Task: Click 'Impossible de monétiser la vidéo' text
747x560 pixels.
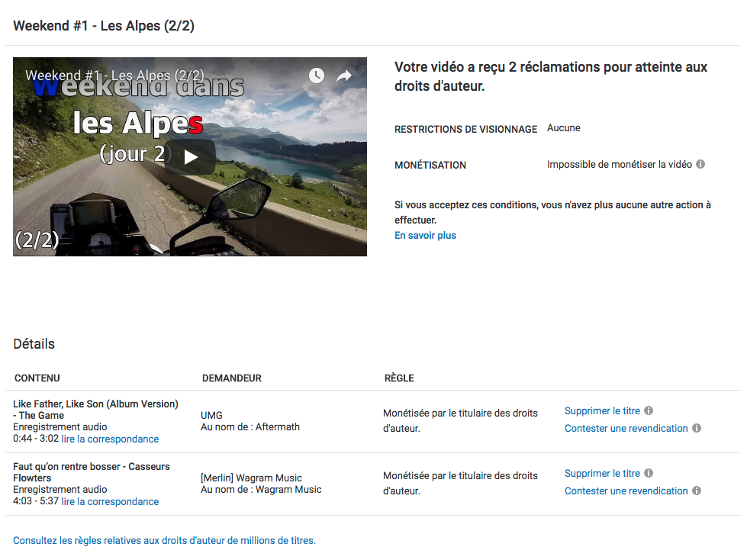Action: pos(620,164)
